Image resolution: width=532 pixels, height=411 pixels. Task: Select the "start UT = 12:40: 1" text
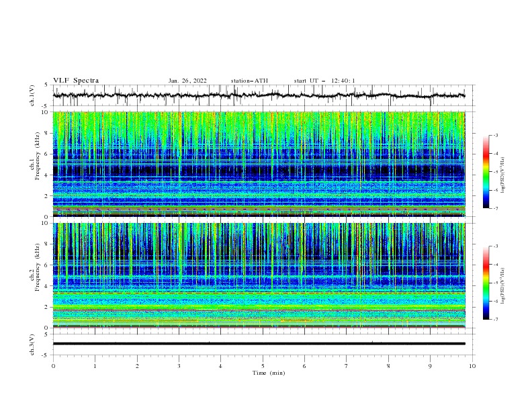pos(324,81)
